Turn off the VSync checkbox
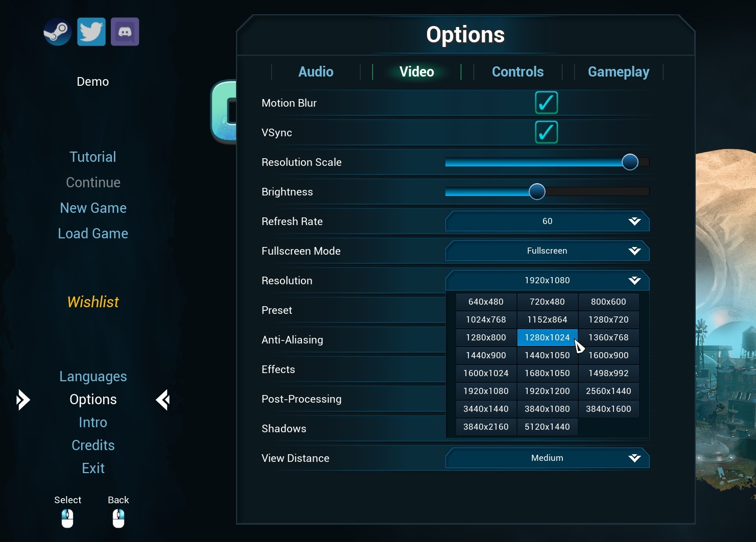The image size is (756, 542). (546, 132)
